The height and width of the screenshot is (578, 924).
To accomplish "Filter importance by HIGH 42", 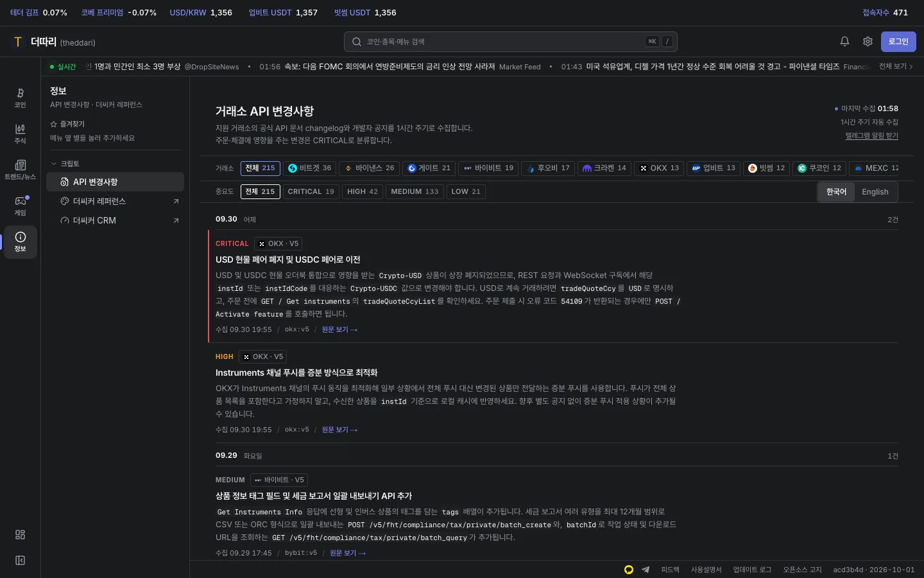I will (x=363, y=191).
